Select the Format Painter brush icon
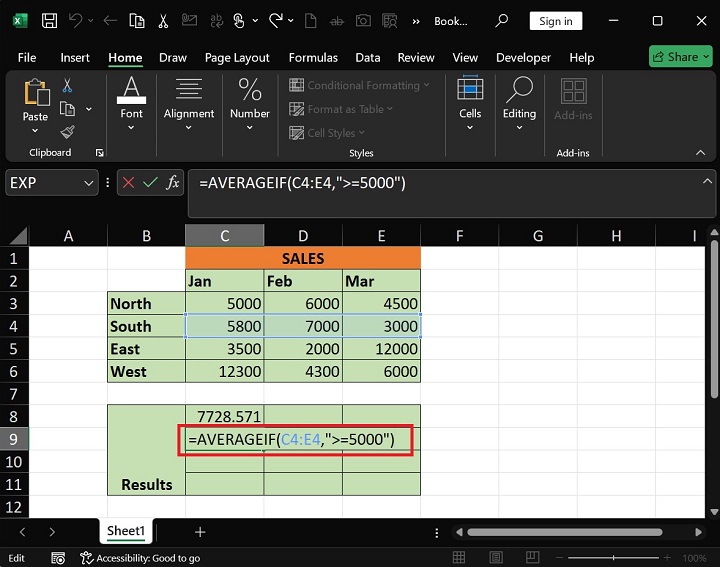Viewport: 720px width, 567px height. pos(67,131)
